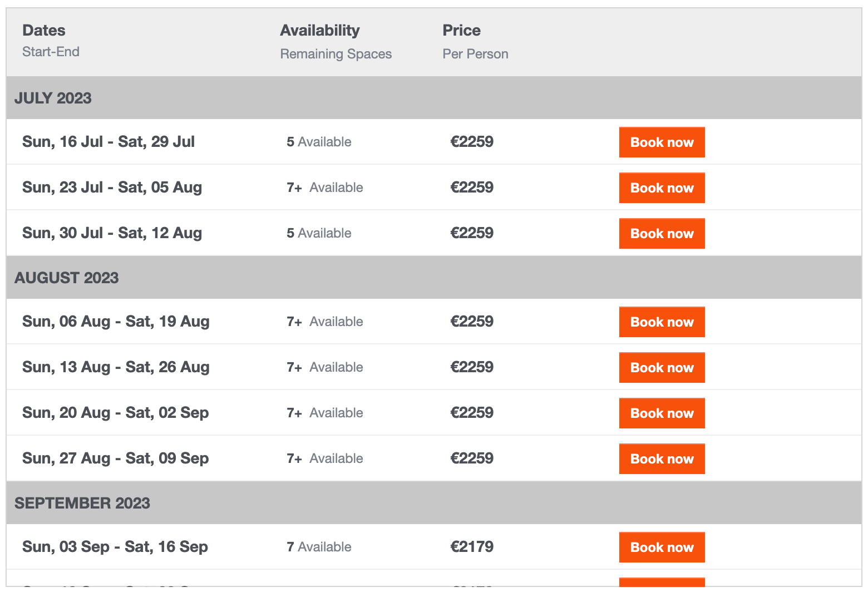Image resolution: width=868 pixels, height=592 pixels.
Task: Book the 13 Aug - 26 Aug trip
Action: tap(662, 367)
